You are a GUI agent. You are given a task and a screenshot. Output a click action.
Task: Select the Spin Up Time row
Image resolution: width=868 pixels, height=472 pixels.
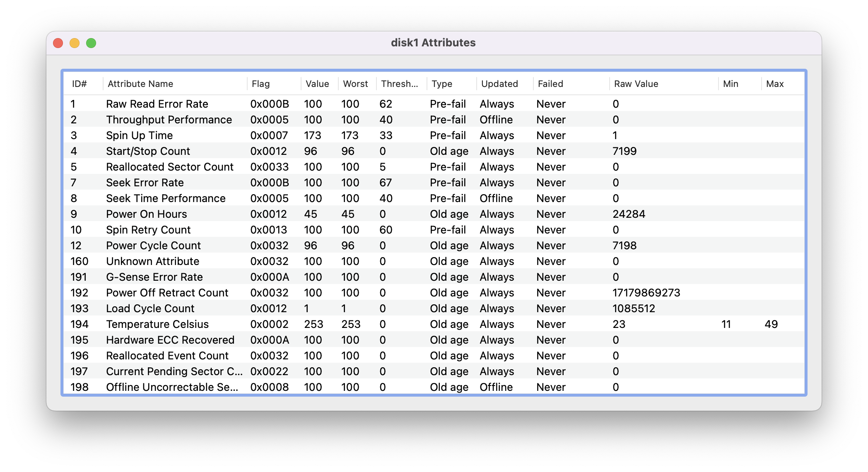(139, 135)
